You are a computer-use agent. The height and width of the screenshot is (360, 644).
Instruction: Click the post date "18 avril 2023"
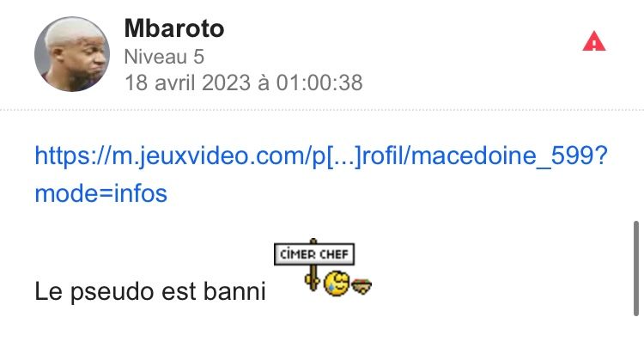coord(187,82)
